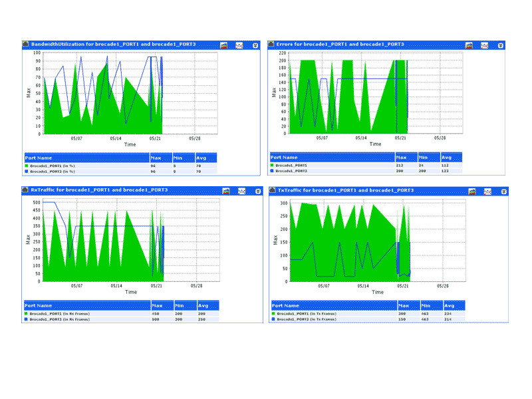Select 'Brocade1_PORT1 (in Rx Frames)' row
The height and width of the screenshot is (399, 532).
click(122, 313)
